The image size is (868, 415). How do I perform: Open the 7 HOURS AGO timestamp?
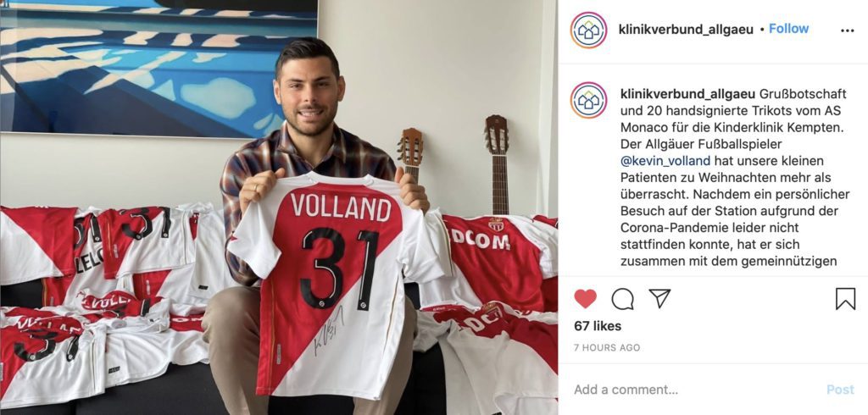(607, 347)
